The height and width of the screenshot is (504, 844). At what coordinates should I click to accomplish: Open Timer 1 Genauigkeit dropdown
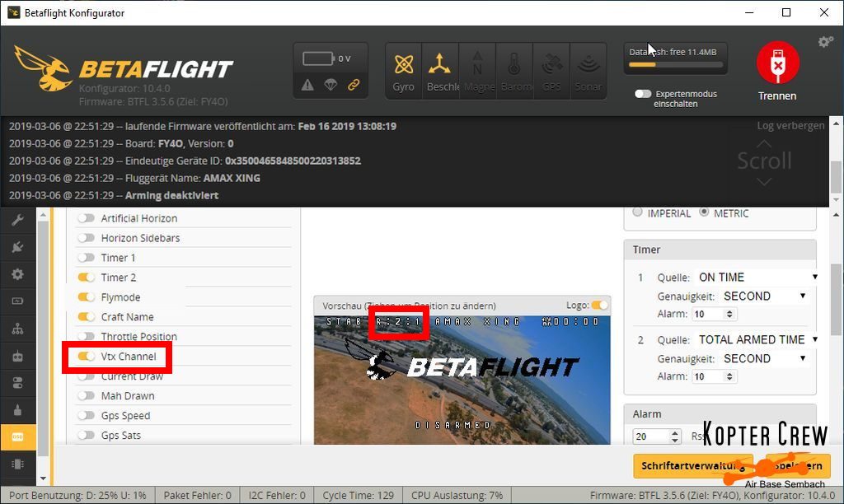click(x=764, y=296)
